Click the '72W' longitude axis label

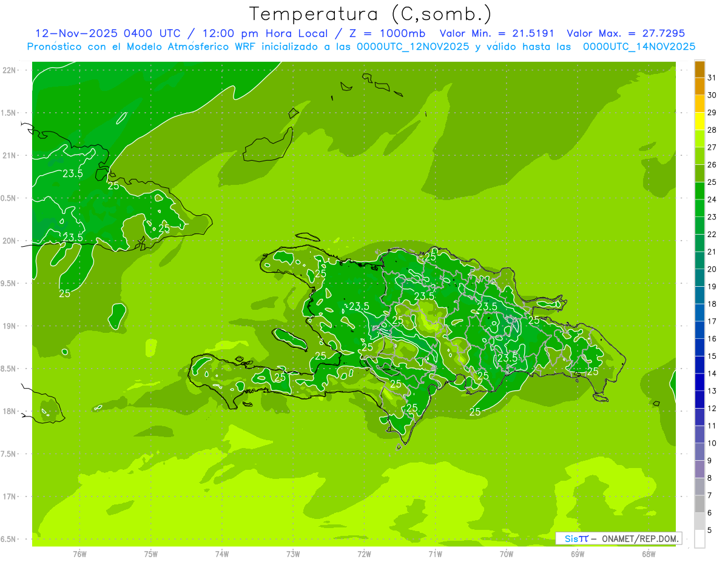tap(364, 554)
